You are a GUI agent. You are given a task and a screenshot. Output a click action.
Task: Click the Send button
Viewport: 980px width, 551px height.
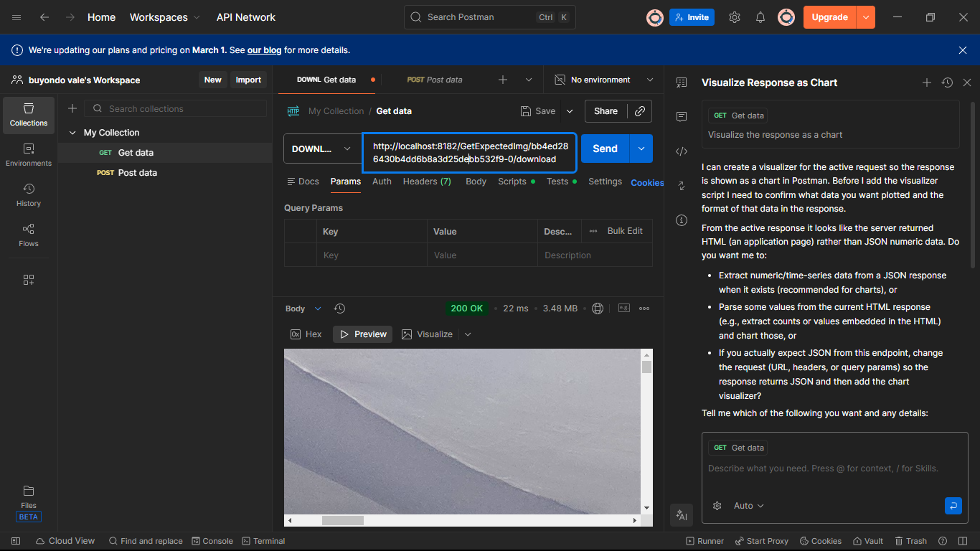coord(605,149)
